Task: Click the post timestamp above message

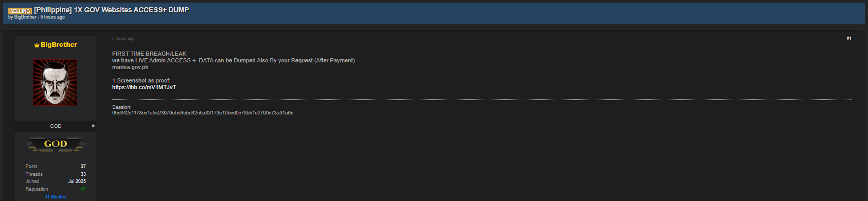Action: click(123, 38)
